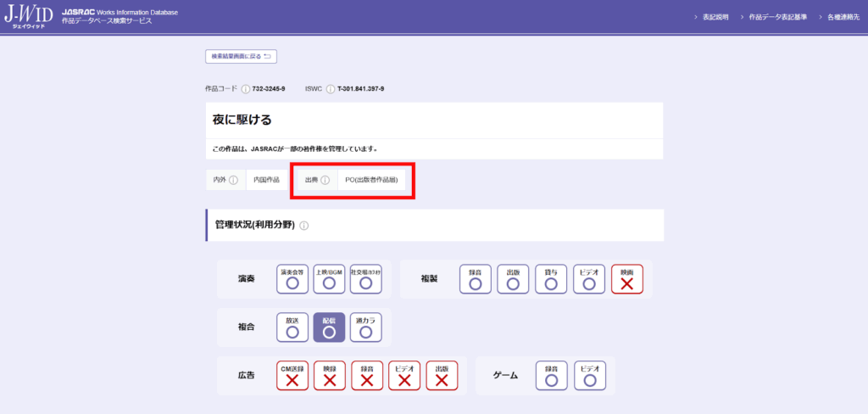The height and width of the screenshot is (414, 868).
Task: Click 検索結果画面に戻る button
Action: click(241, 57)
